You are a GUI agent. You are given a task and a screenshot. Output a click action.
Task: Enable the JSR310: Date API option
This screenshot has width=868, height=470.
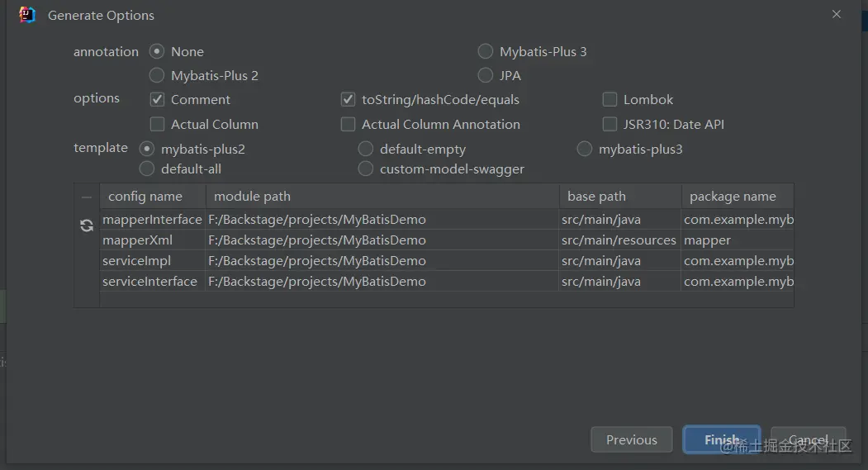pos(609,124)
